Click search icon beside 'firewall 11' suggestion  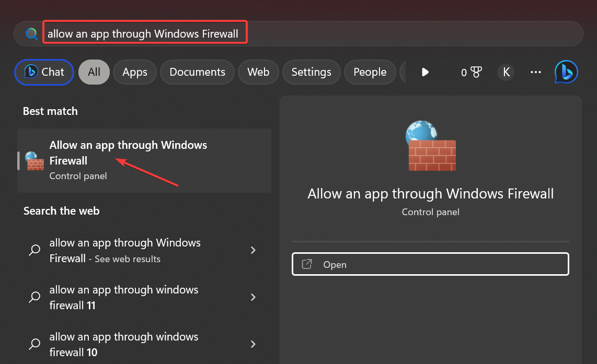35,298
